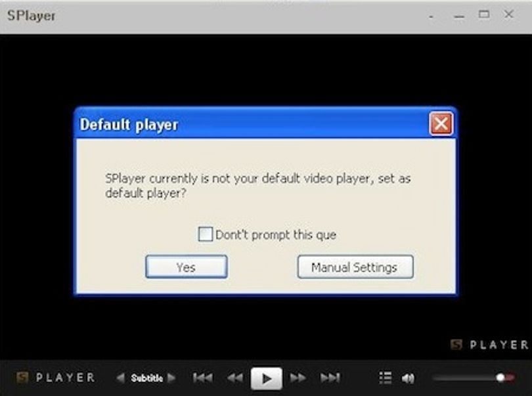Maximize the SPlayer window
Viewport: 532px width, 396px height.
[x=484, y=14]
